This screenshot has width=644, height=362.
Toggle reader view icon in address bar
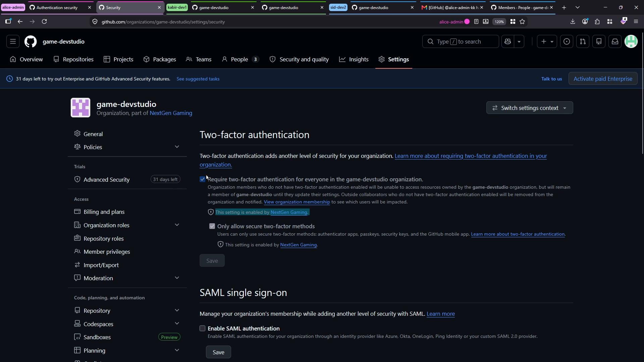(x=476, y=21)
